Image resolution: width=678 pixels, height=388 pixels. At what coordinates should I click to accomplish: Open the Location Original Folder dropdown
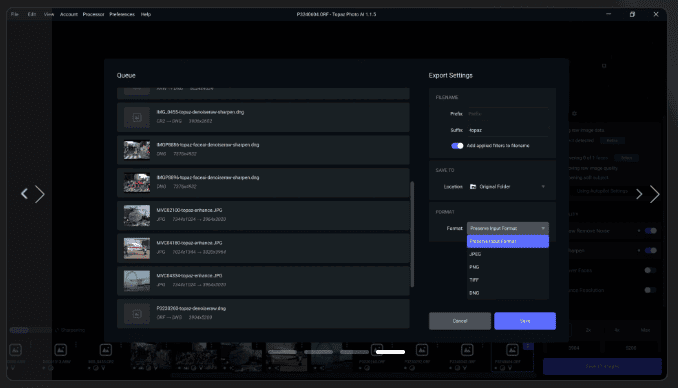point(508,187)
